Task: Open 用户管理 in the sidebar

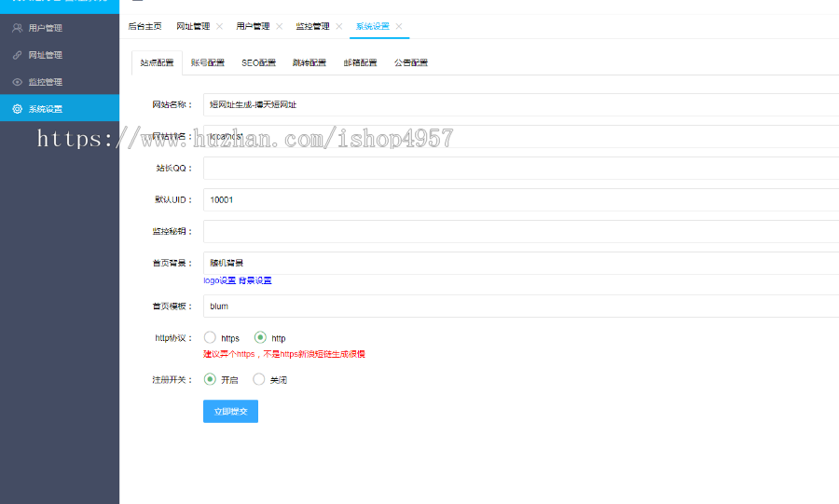Action: tap(60, 28)
